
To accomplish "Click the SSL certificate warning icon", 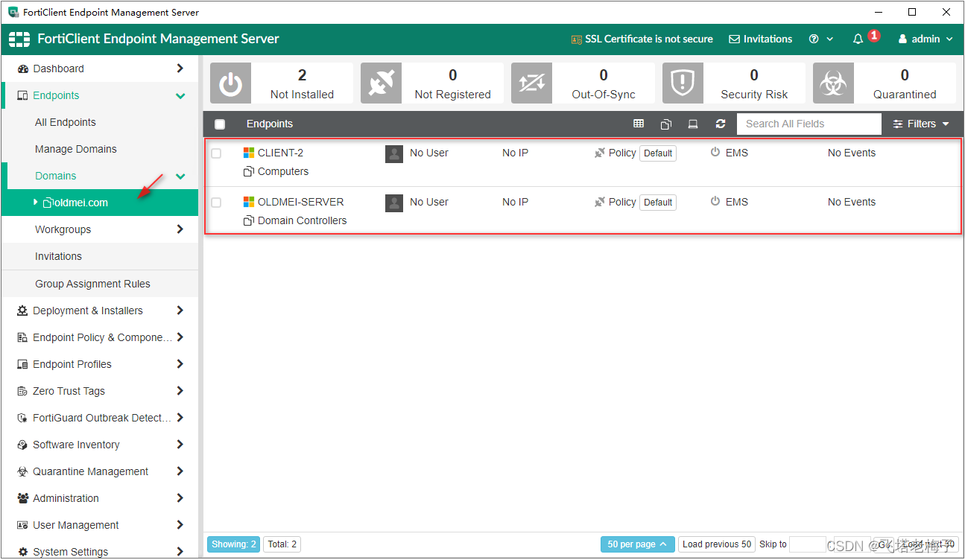I will 576,39.
